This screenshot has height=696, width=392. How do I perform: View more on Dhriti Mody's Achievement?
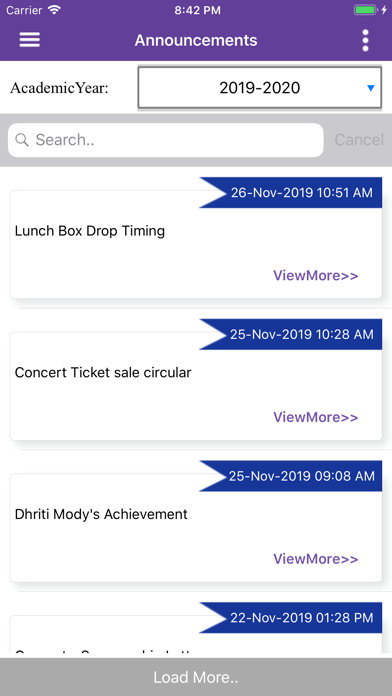(315, 559)
